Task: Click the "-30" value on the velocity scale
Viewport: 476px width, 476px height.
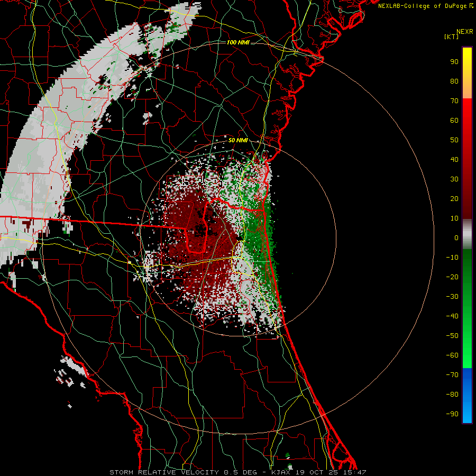Action: tap(452, 297)
